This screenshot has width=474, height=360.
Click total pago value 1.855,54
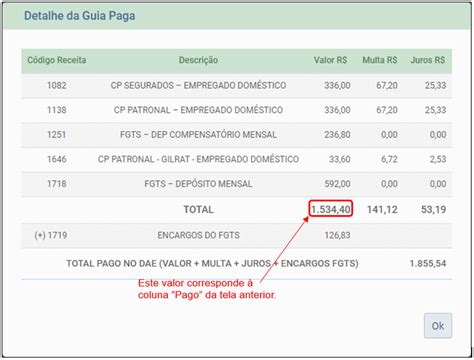tap(428, 263)
